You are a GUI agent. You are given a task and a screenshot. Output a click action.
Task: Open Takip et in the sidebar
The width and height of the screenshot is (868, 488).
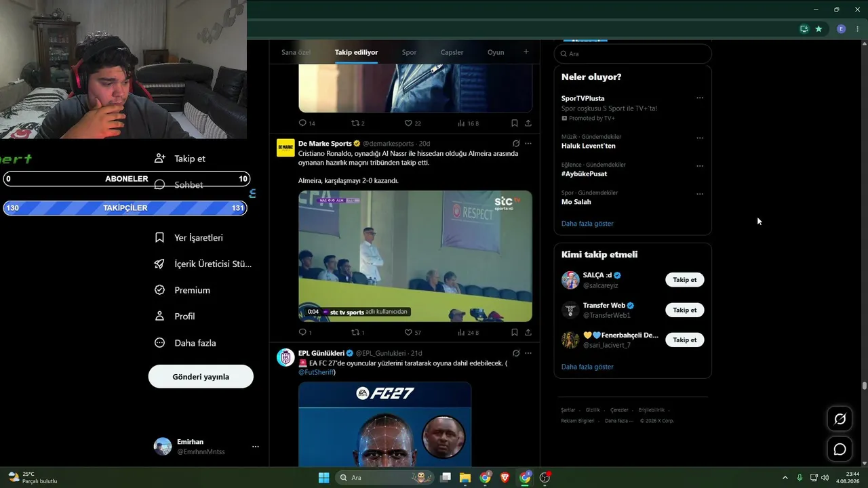pos(180,159)
